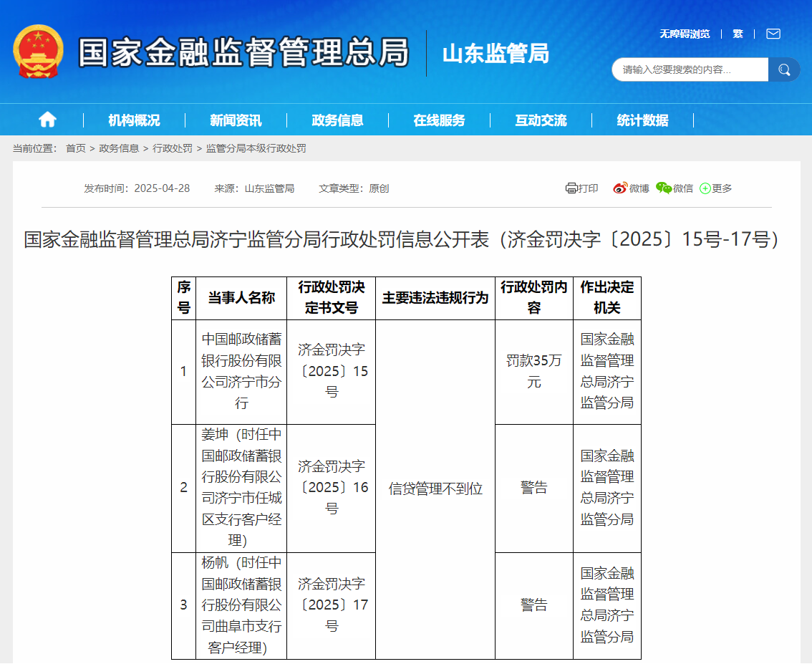
Task: Click the printer icon for 打印
Action: pyautogui.click(x=571, y=188)
